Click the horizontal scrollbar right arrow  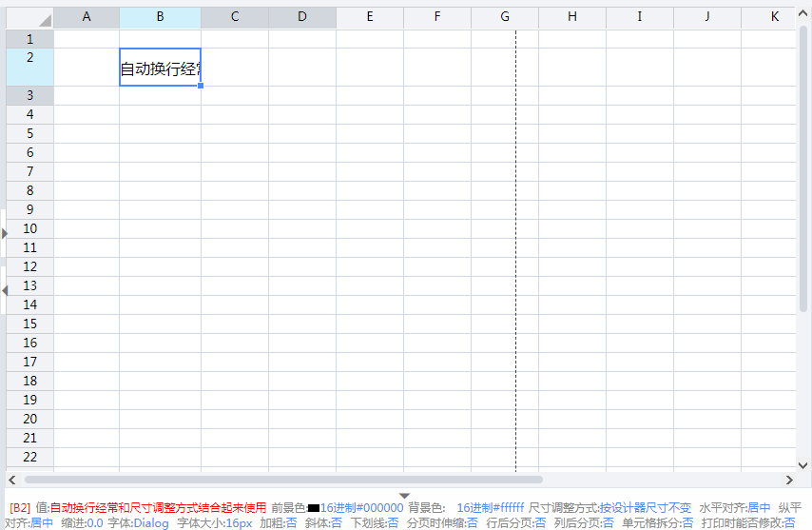tap(788, 480)
